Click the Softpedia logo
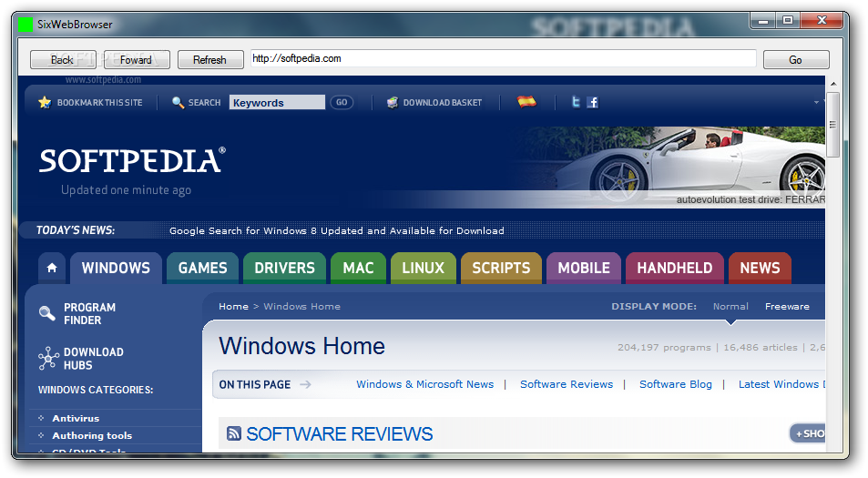868x478 pixels. (132, 160)
